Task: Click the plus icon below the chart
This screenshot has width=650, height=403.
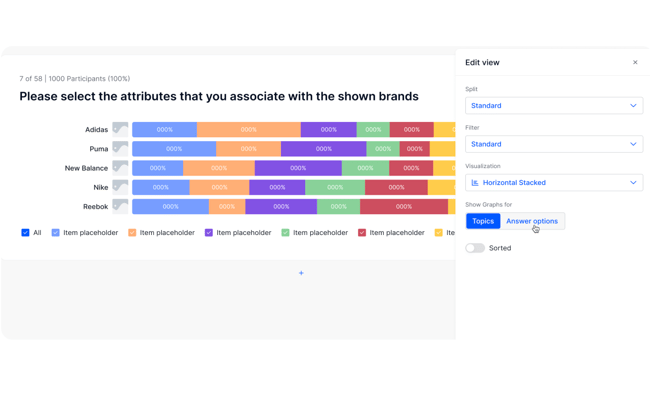Action: coord(301,273)
